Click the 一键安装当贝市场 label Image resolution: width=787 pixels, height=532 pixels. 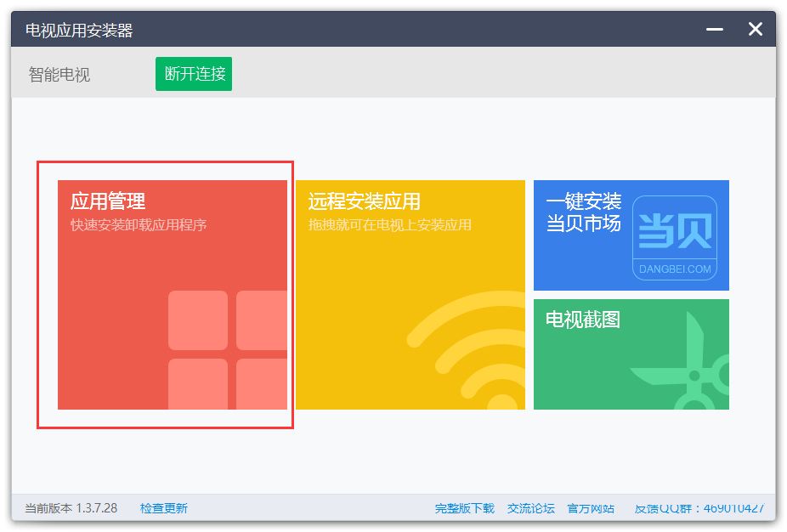[583, 212]
